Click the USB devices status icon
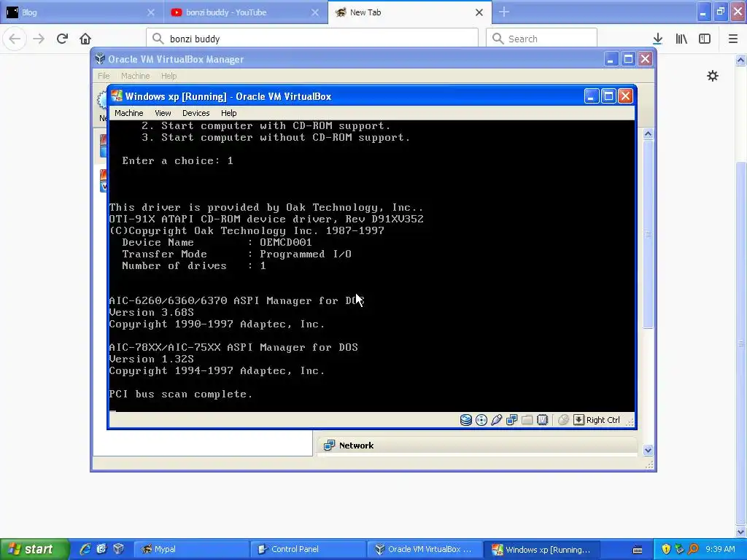This screenshot has width=747, height=560. 496,419
